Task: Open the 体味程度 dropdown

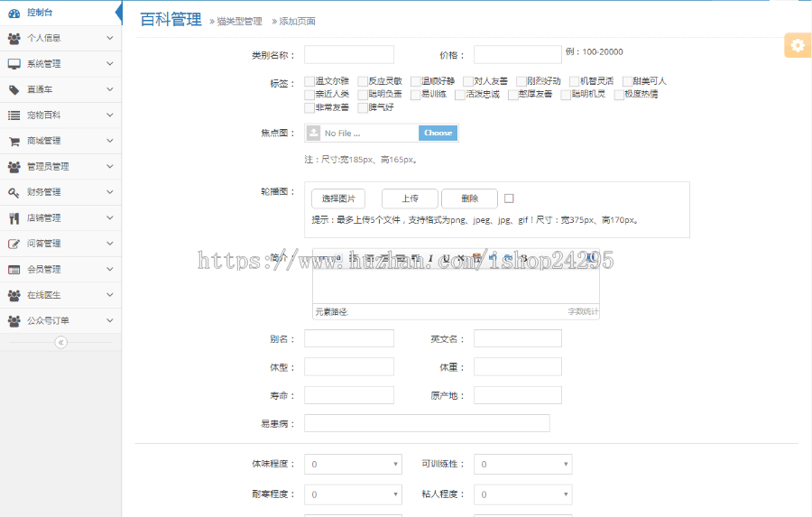Action: (353, 464)
